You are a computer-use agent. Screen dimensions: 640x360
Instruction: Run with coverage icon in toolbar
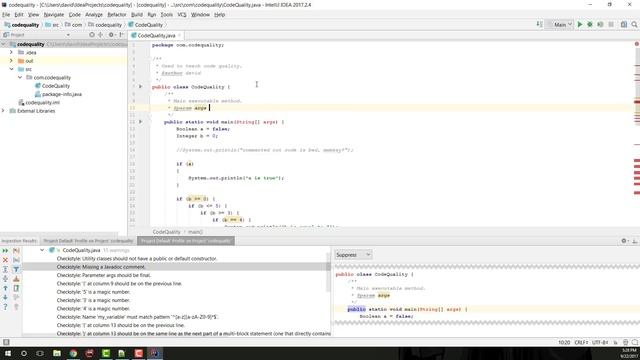tap(600, 24)
